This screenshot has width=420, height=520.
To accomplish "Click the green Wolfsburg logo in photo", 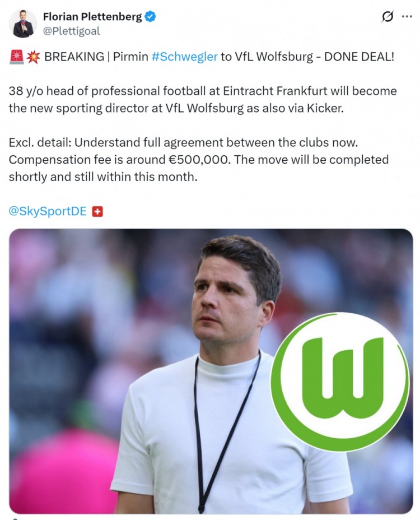I will tap(340, 382).
